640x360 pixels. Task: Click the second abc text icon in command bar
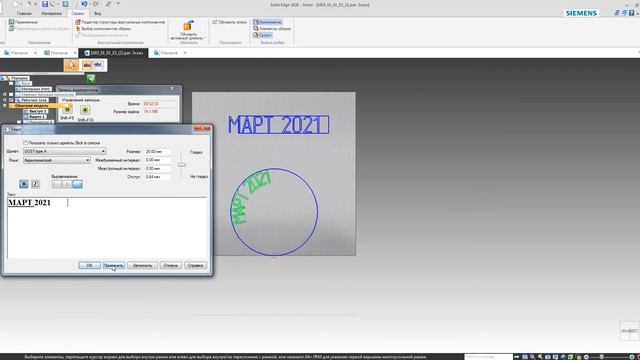pos(98,65)
